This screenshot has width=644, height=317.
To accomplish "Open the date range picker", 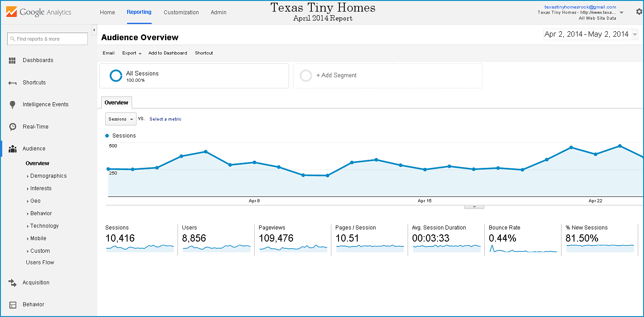I will (x=590, y=34).
